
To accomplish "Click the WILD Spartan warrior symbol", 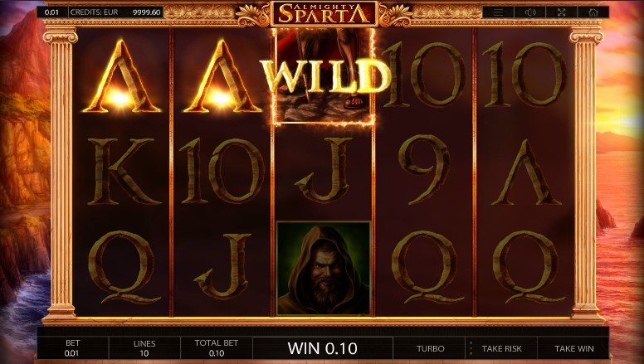I will click(x=324, y=76).
